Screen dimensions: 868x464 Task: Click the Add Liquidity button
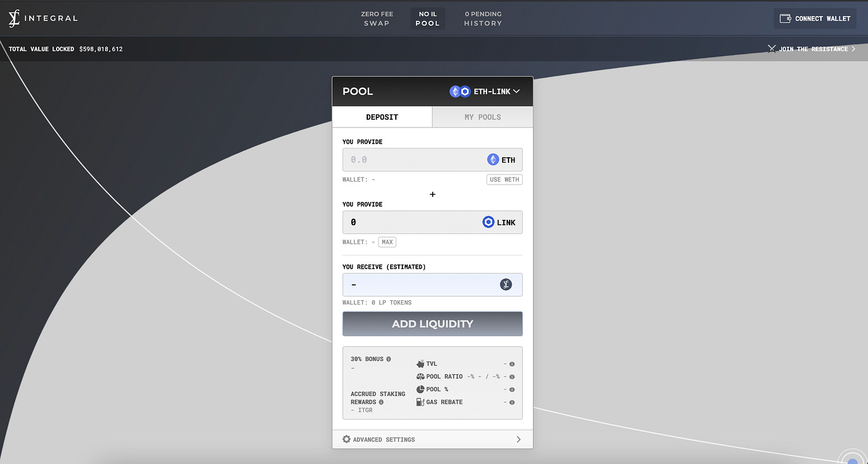(x=432, y=324)
